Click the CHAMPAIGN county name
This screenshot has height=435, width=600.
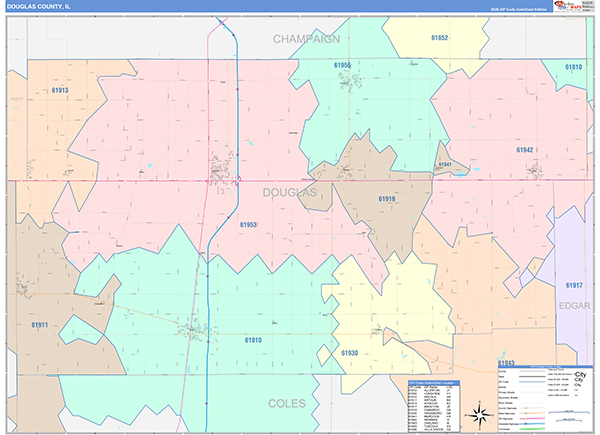tap(306, 39)
